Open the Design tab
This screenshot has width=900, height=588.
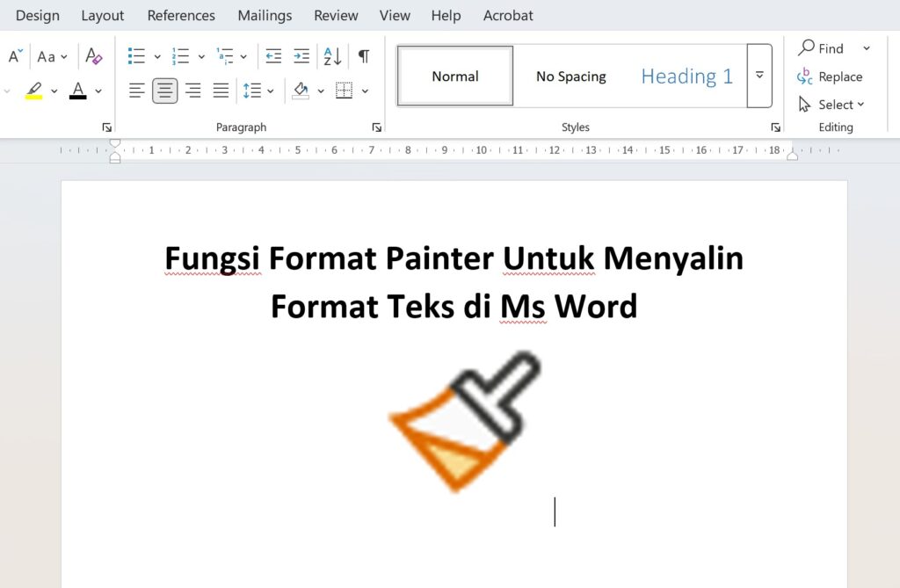click(37, 16)
